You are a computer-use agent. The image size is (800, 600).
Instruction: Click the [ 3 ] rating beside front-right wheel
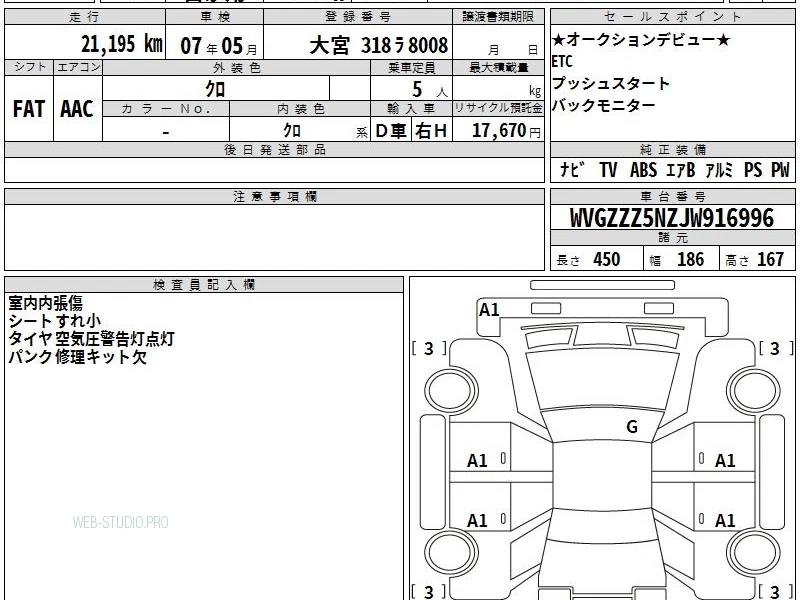[x=776, y=348]
